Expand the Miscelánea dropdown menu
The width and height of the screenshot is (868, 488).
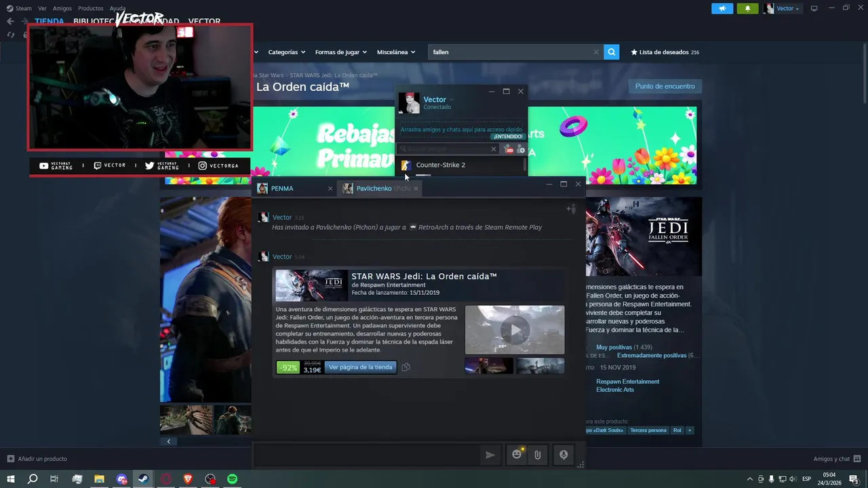click(x=396, y=52)
